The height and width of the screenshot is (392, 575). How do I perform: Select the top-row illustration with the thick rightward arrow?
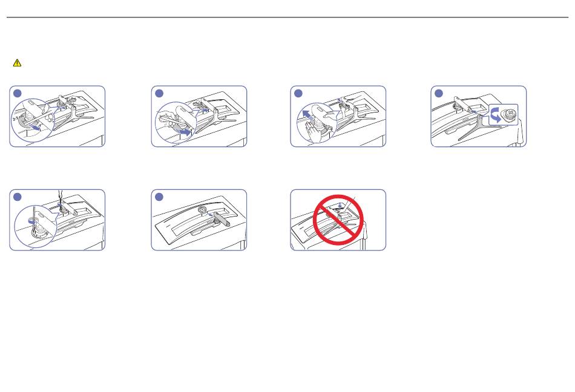click(199, 117)
